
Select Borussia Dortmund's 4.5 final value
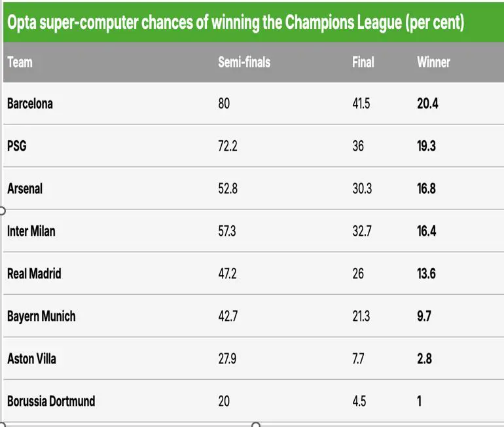[x=359, y=401]
